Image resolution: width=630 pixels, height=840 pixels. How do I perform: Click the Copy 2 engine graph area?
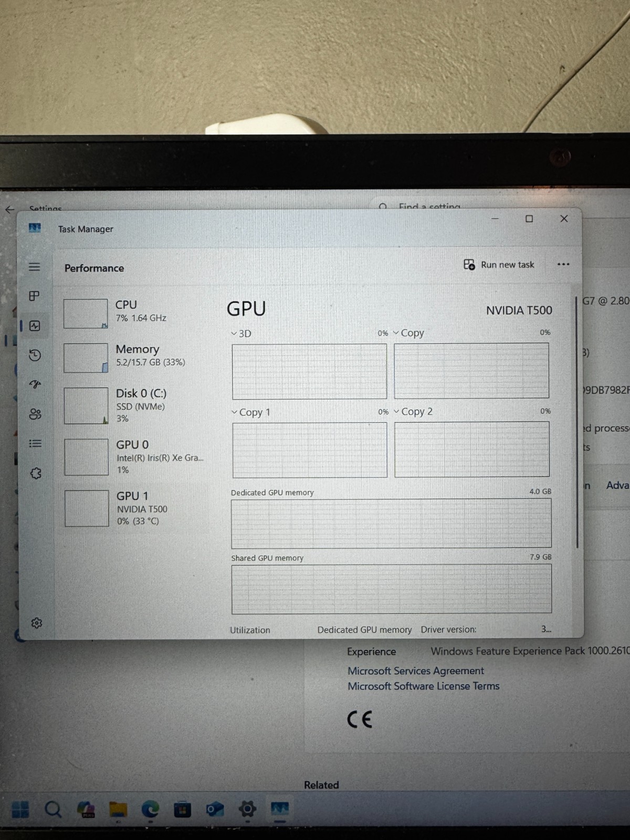point(472,449)
